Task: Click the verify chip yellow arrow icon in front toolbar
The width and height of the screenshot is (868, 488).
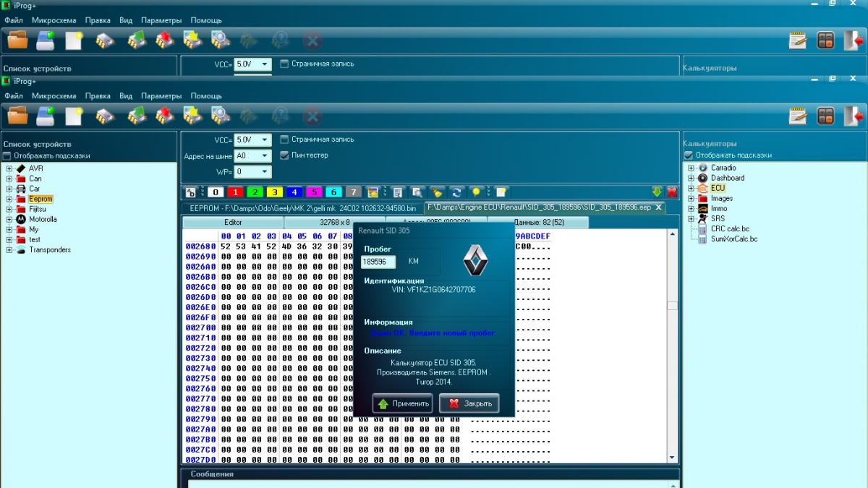Action: 192,116
